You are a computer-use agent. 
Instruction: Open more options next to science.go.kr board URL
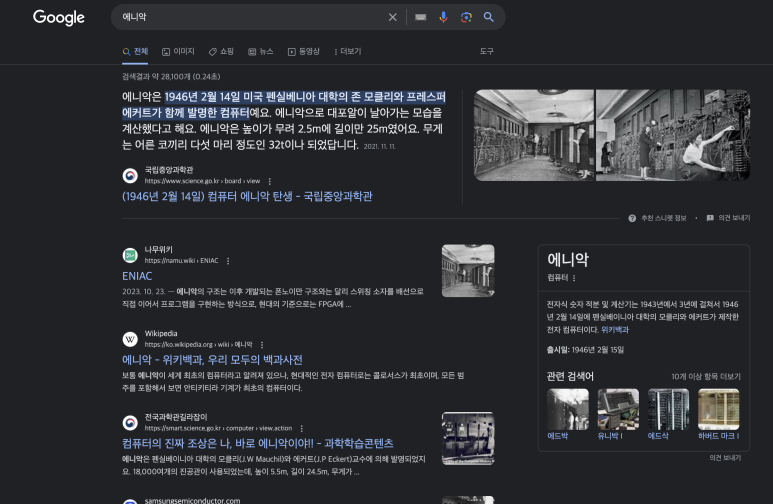click(270, 181)
